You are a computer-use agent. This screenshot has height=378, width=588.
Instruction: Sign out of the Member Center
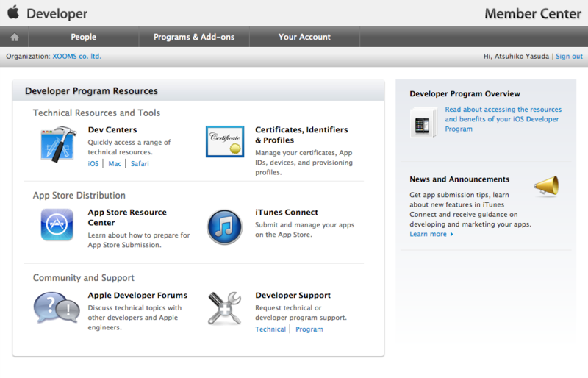pyautogui.click(x=569, y=57)
